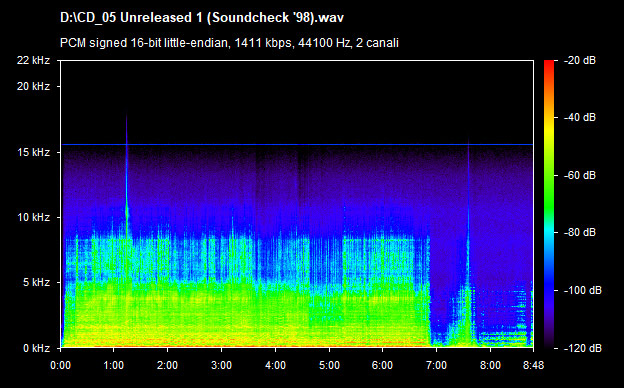Click the 5 kHz frequency axis label
This screenshot has width=624, height=388.
pos(36,283)
